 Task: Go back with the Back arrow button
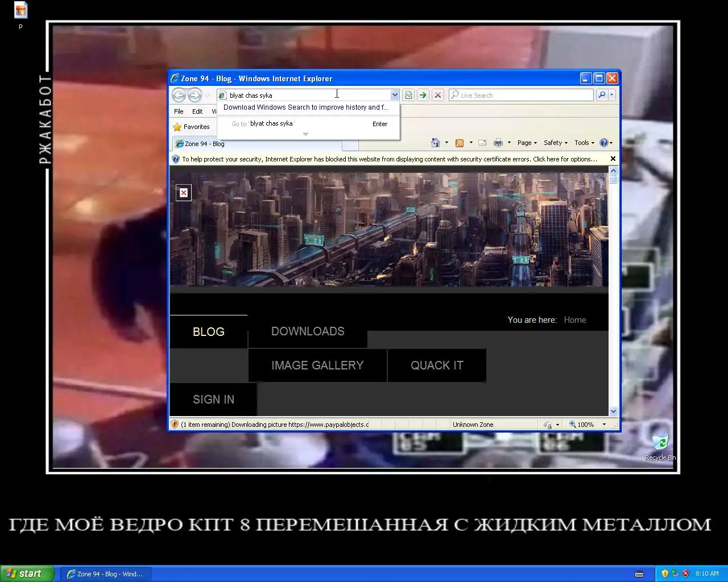point(179,95)
